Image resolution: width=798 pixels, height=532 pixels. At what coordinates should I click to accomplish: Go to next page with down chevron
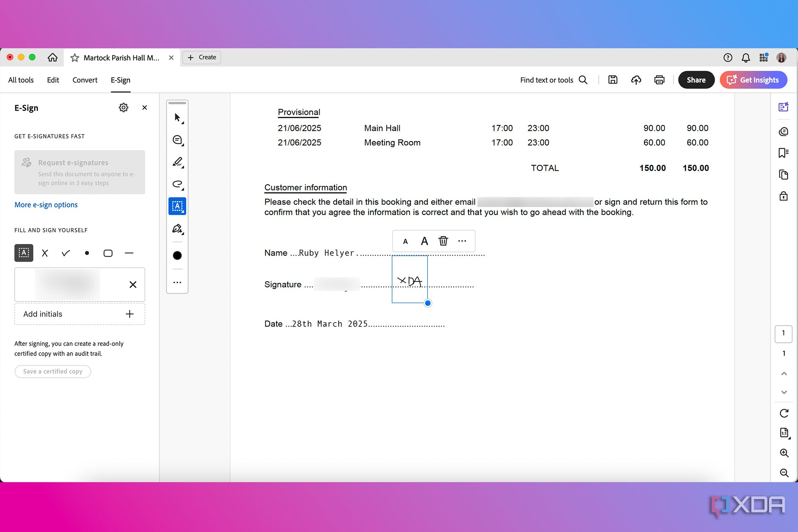[x=784, y=392]
